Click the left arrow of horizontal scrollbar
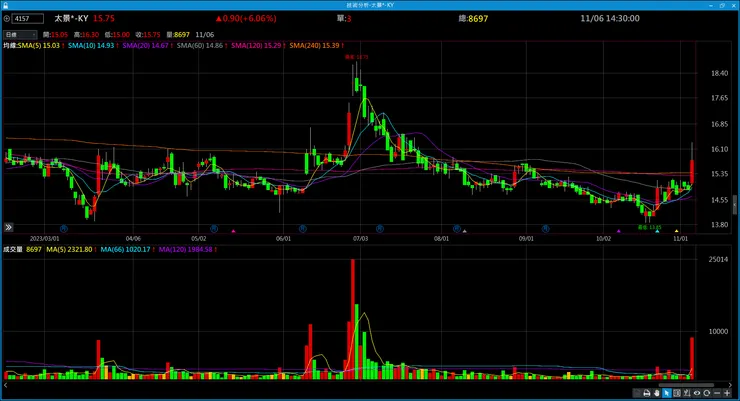Screen dimensions: 740x401 (x=6, y=385)
